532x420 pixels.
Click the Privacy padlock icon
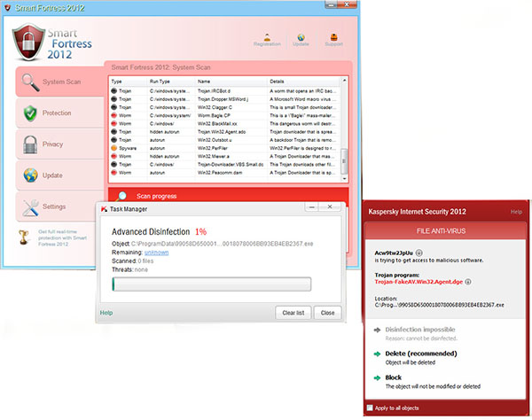(30, 144)
